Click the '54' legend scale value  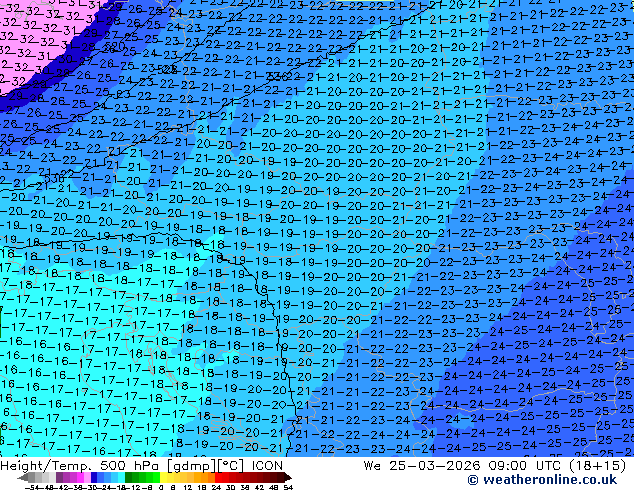pos(288,487)
